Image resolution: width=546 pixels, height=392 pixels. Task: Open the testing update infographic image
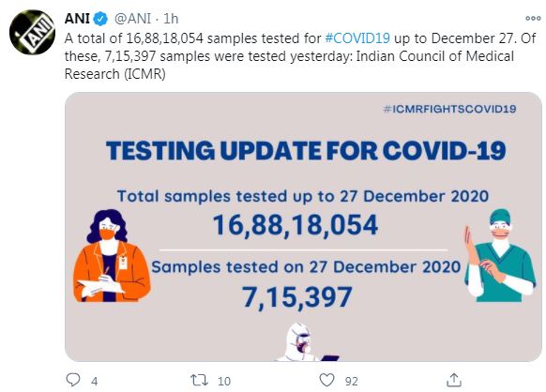click(303, 227)
